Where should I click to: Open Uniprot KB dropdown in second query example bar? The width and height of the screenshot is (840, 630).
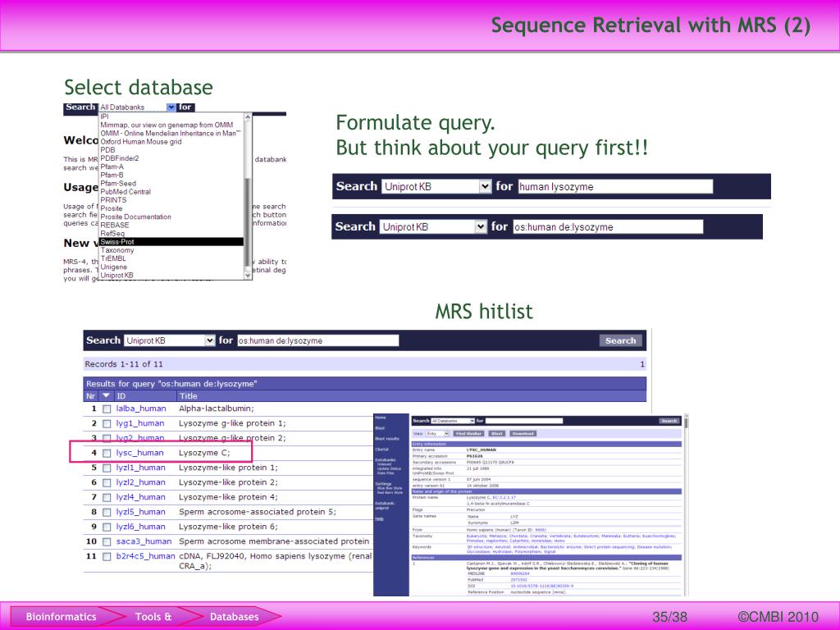pos(433,226)
